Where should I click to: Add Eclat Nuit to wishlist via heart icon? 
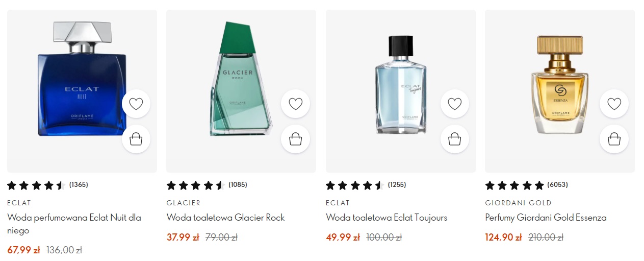pos(136,104)
